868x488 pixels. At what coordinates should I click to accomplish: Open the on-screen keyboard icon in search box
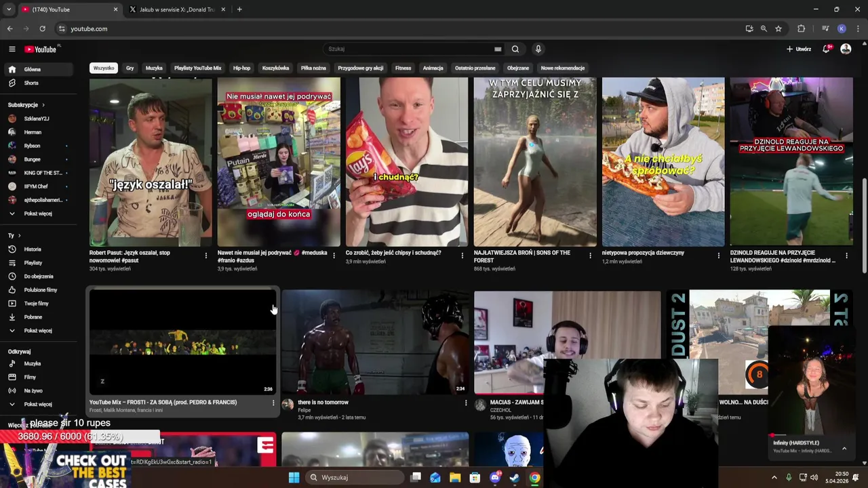point(498,49)
